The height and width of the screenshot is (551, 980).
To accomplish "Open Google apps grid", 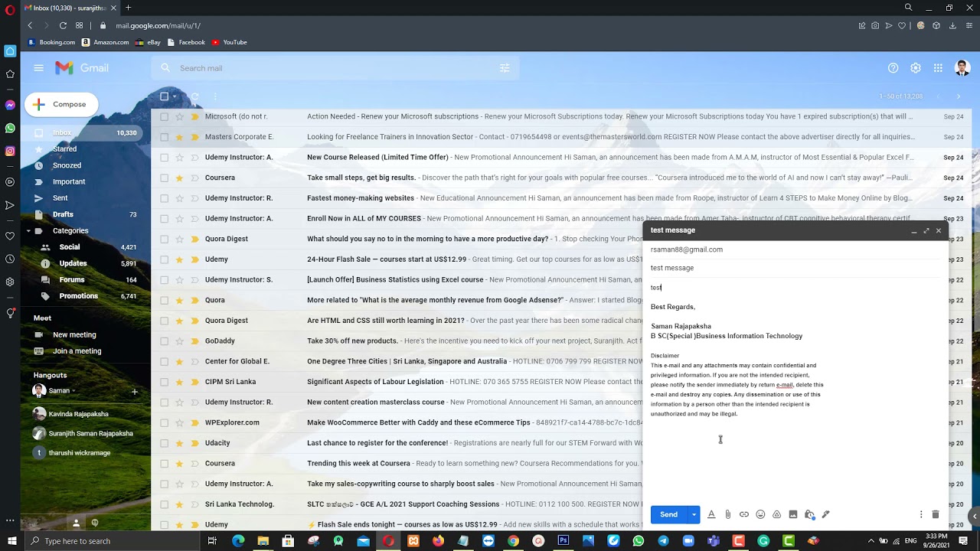I will click(938, 68).
